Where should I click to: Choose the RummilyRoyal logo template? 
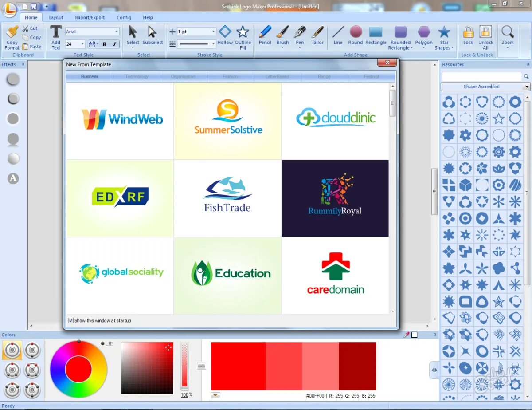click(335, 198)
